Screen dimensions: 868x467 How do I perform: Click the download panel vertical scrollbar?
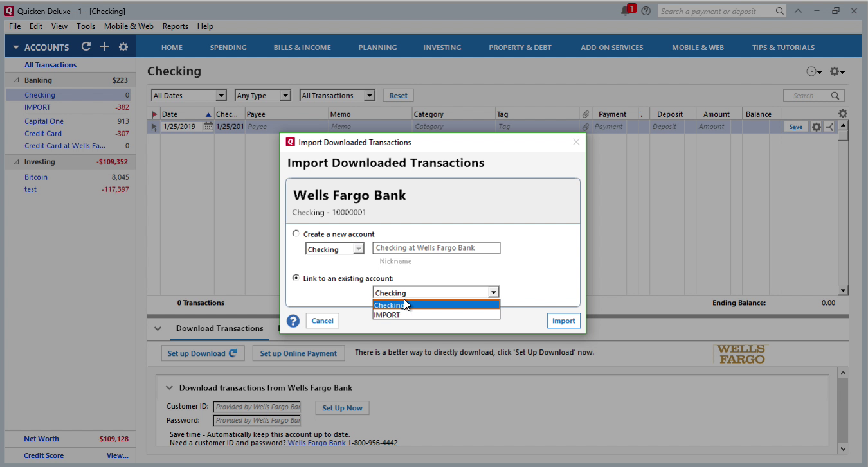pyautogui.click(x=843, y=411)
